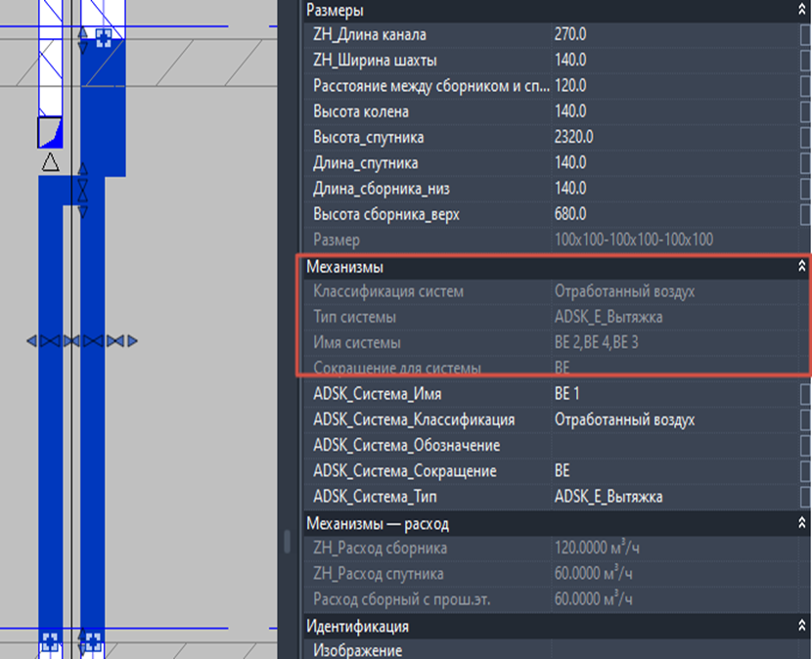Collapse the Идентификация section chevron

(801, 626)
